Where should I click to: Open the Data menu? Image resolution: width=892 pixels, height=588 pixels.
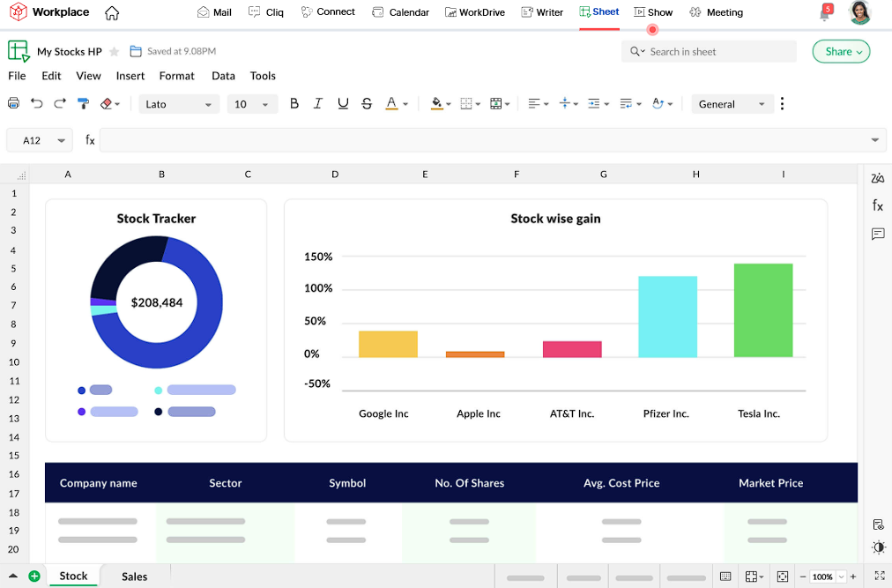(223, 76)
